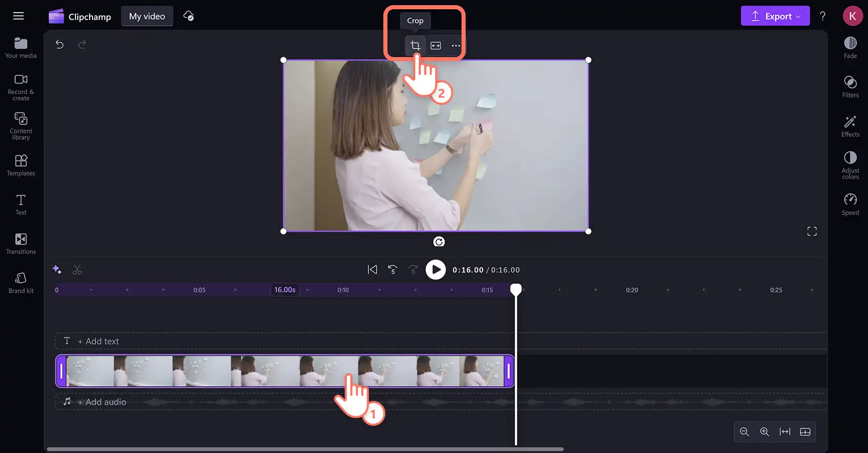Click the 0:20 ruler mark
This screenshot has height=453, width=868.
point(632,290)
